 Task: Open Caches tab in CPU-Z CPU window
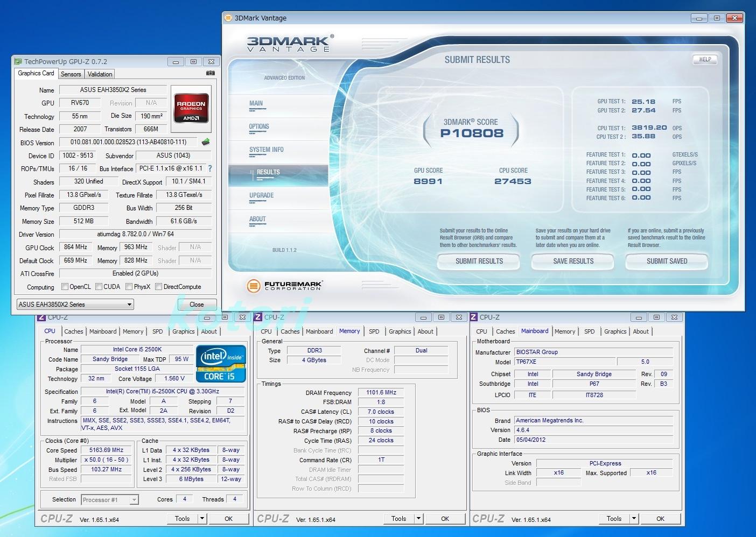[x=74, y=331]
